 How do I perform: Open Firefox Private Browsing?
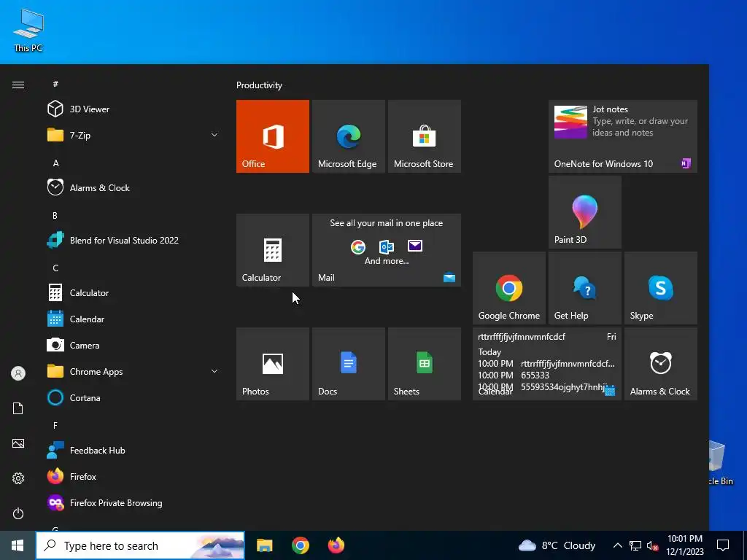(x=133, y=503)
